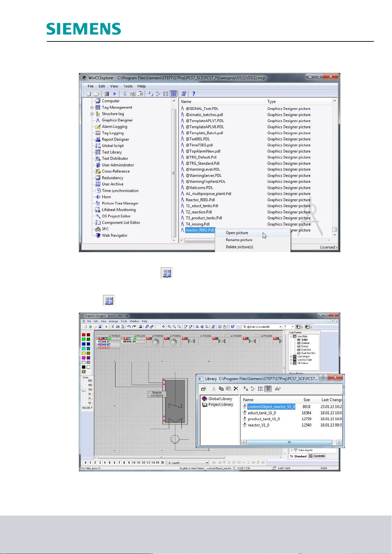
Task: Toggle layer 5 in the layer bar
Action: click(110, 463)
